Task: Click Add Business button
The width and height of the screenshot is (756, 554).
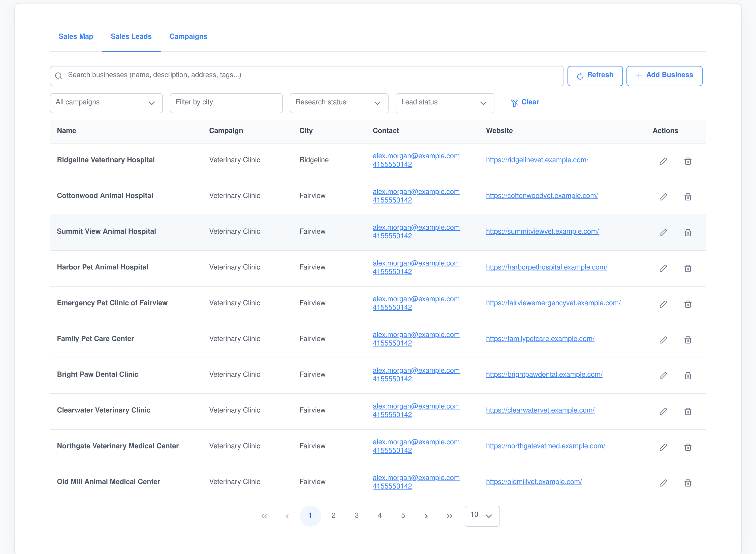Action: pyautogui.click(x=664, y=76)
